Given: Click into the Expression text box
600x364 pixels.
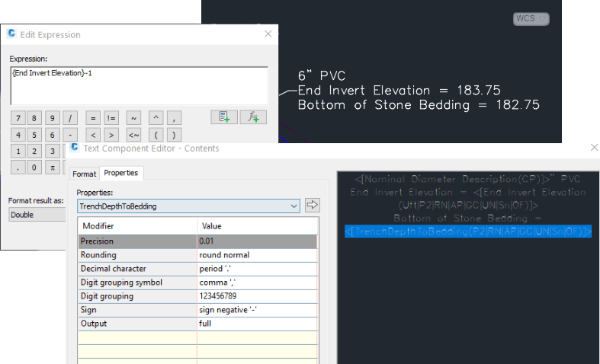Looking at the screenshot, I should (140, 85).
